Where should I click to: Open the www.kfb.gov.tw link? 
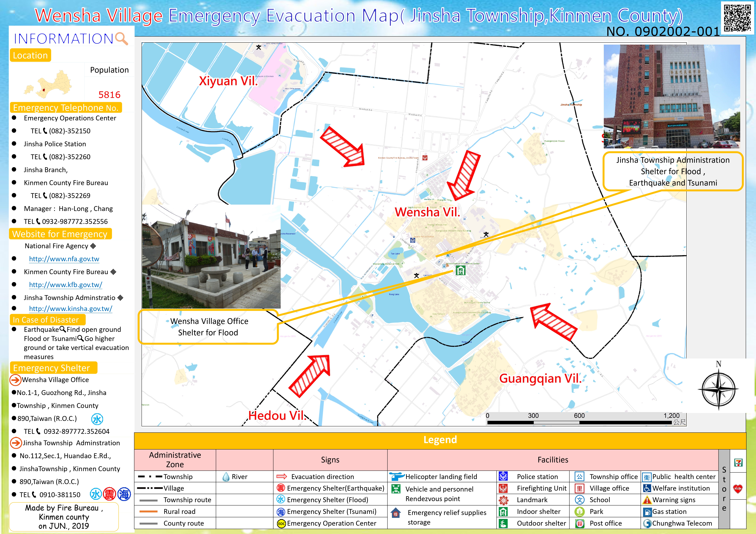pyautogui.click(x=66, y=285)
